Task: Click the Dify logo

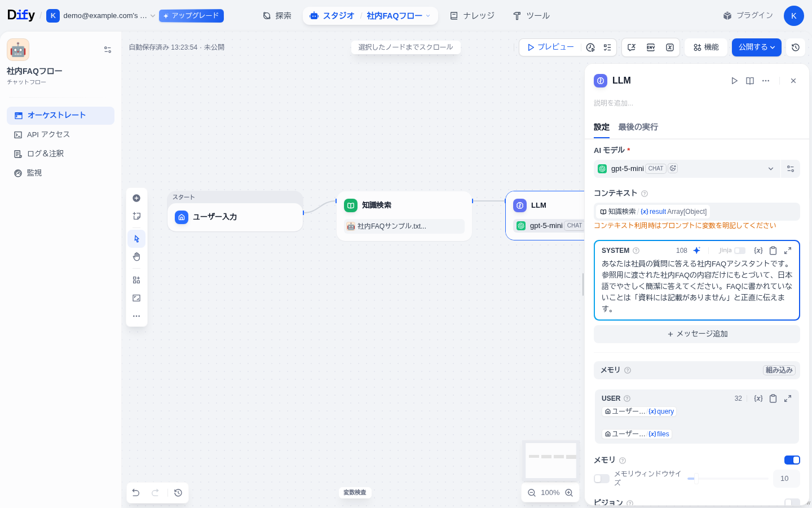Action: [21, 15]
